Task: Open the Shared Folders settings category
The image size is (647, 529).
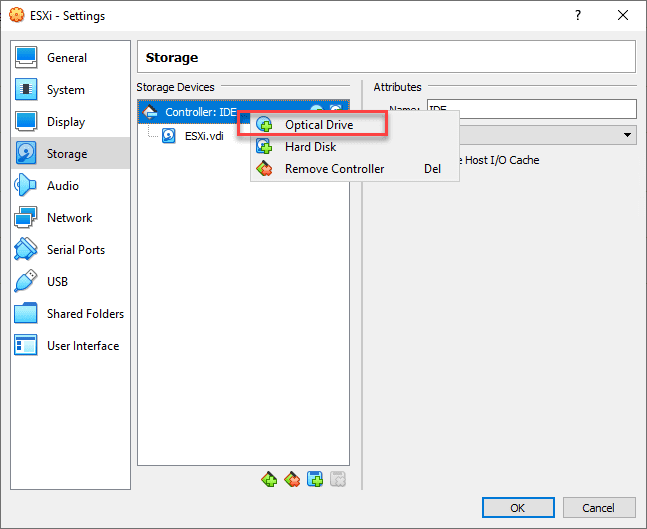Action: coord(70,314)
